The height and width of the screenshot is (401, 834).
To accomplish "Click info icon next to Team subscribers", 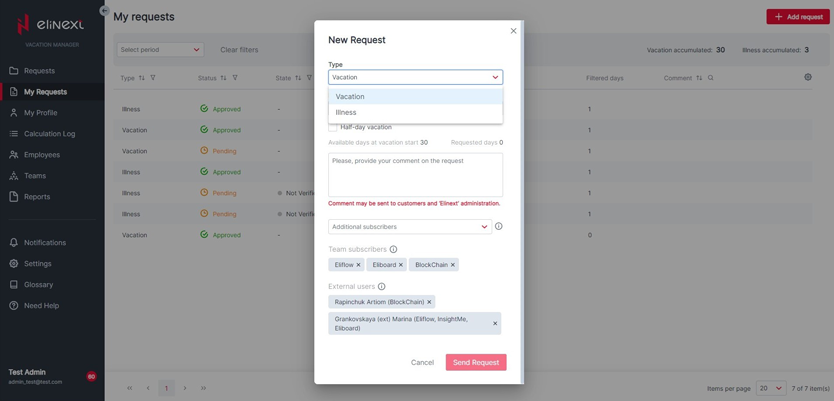I will [x=393, y=250].
